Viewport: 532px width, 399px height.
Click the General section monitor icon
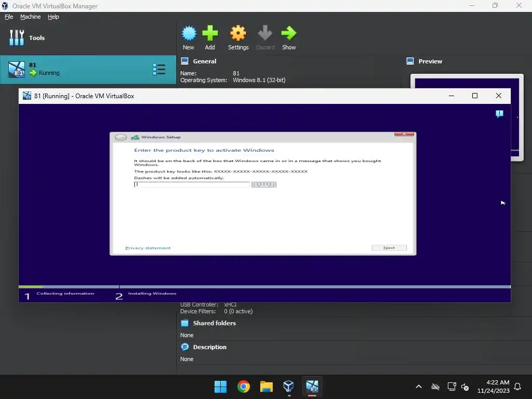click(x=184, y=61)
